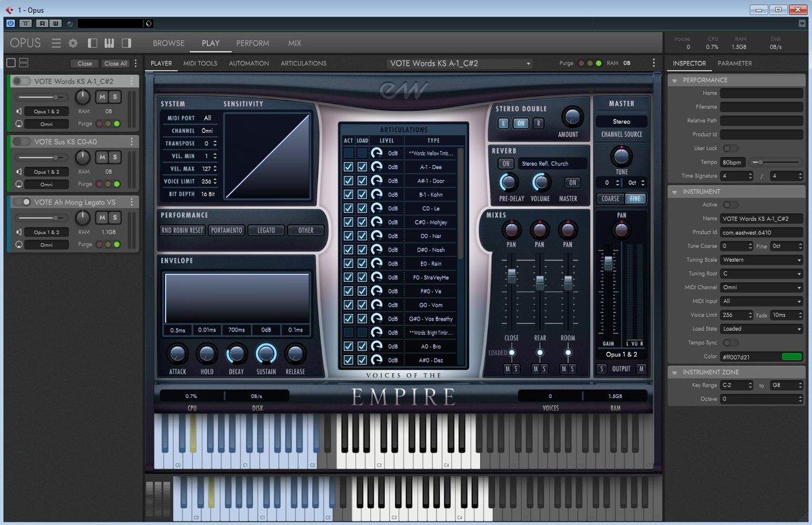
Task: Select split rack view icon
Action: tap(23, 63)
